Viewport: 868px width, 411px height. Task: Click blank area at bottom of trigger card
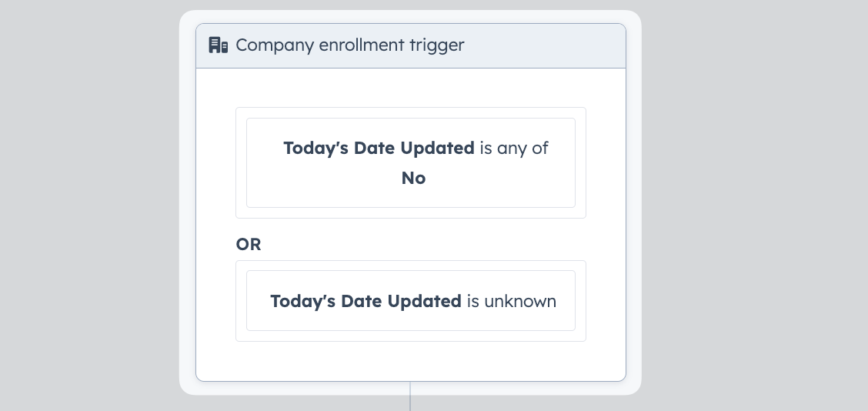click(x=411, y=361)
